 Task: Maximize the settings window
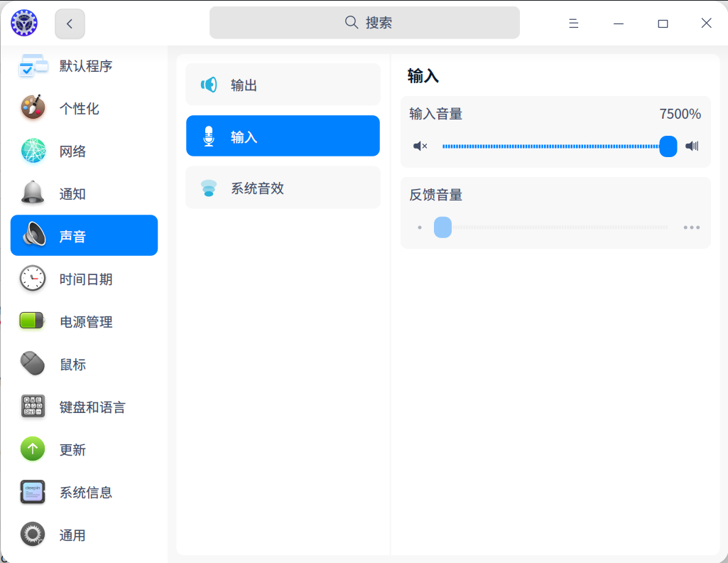pyautogui.click(x=663, y=23)
